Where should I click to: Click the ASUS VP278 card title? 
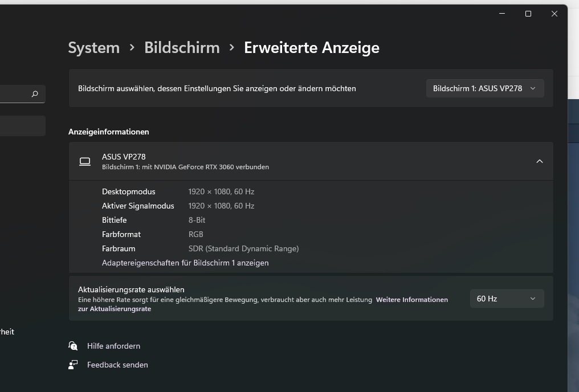(124, 157)
